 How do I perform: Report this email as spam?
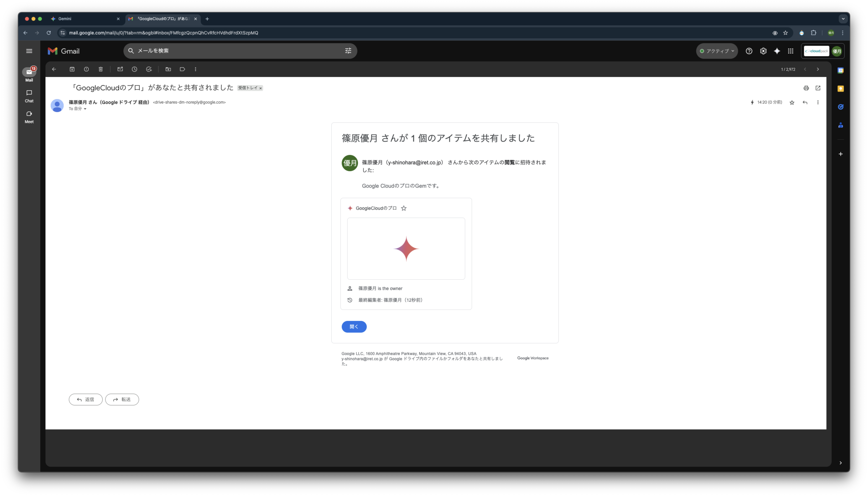86,69
